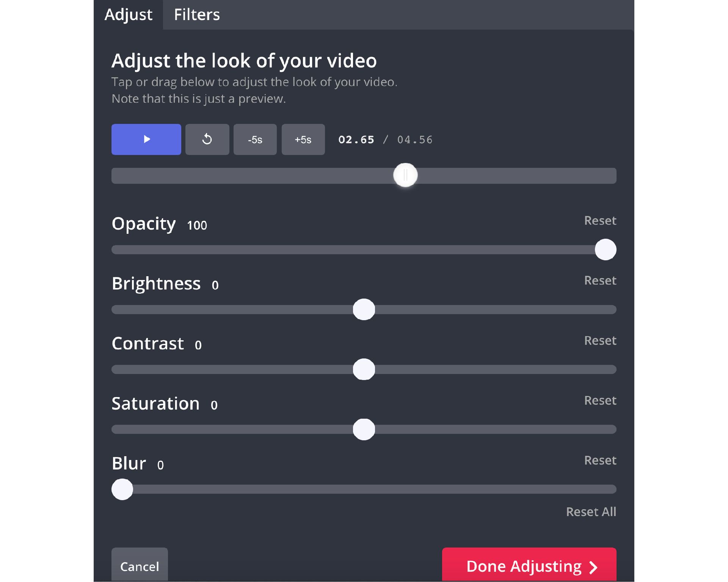The height and width of the screenshot is (582, 728).
Task: Reset the Brightness slider to default
Action: [599, 280]
